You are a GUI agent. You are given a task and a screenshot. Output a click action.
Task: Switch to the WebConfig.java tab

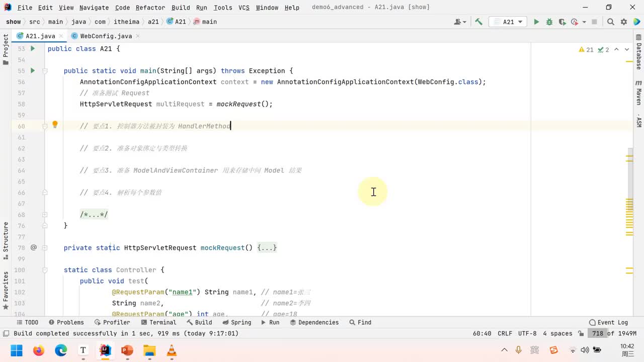point(106,36)
